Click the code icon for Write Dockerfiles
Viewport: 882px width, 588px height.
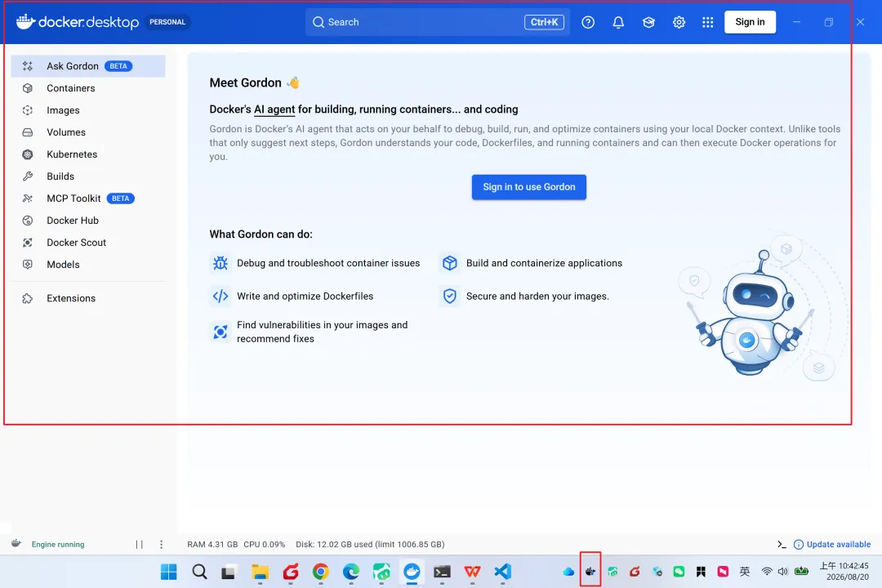click(220, 296)
